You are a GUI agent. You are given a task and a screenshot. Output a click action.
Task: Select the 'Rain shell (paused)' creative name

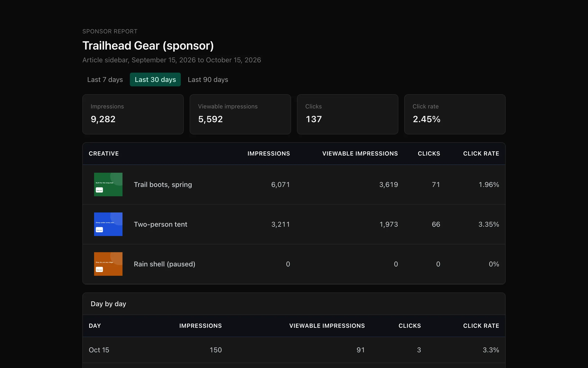click(x=165, y=264)
